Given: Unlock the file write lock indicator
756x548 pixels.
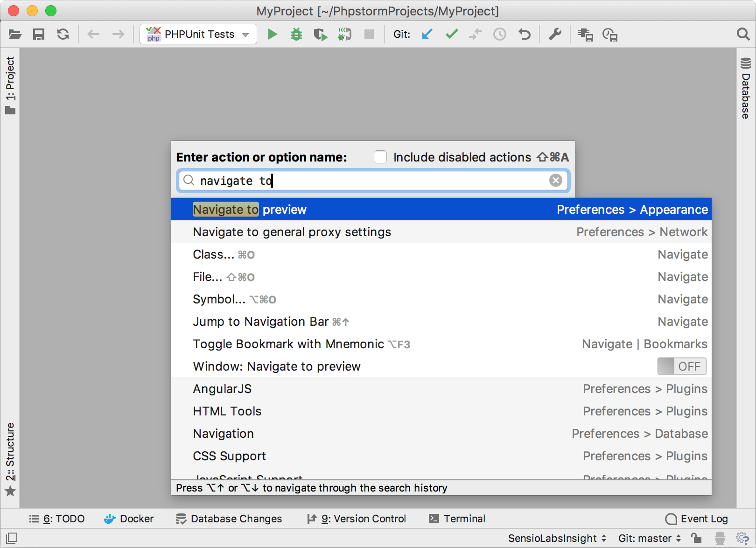Looking at the screenshot, I should tap(696, 538).
